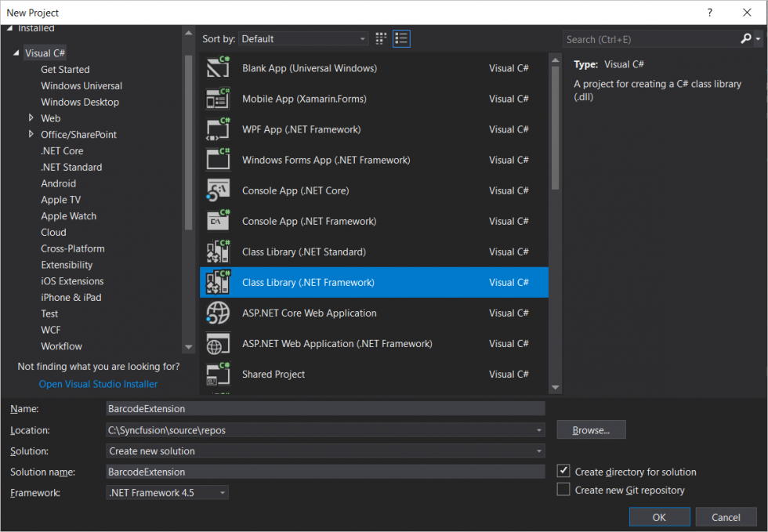Select Android category

pyautogui.click(x=58, y=183)
